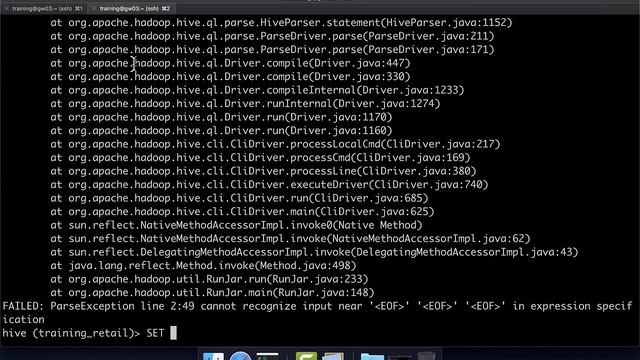The width and height of the screenshot is (640, 360).
Task: Click the Driver.run(Driver.java:1160) line
Action: (221, 130)
